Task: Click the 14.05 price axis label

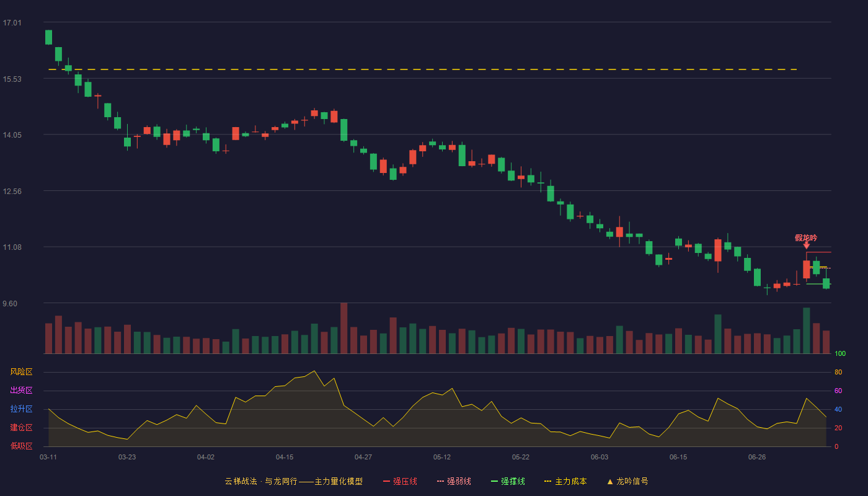Action: pyautogui.click(x=12, y=135)
